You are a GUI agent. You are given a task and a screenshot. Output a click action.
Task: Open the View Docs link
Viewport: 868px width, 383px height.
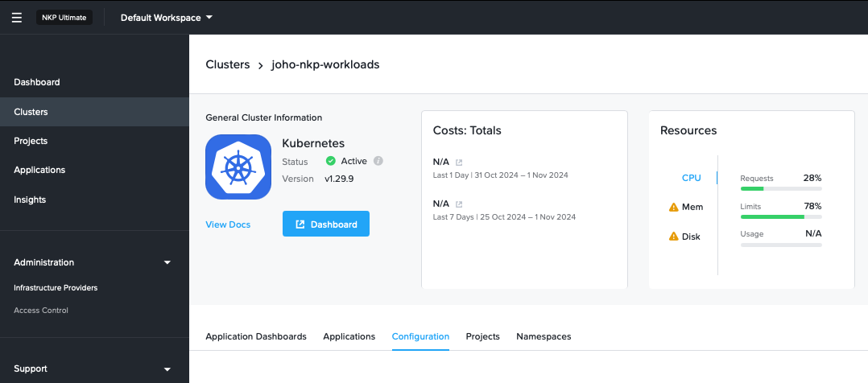(x=228, y=224)
